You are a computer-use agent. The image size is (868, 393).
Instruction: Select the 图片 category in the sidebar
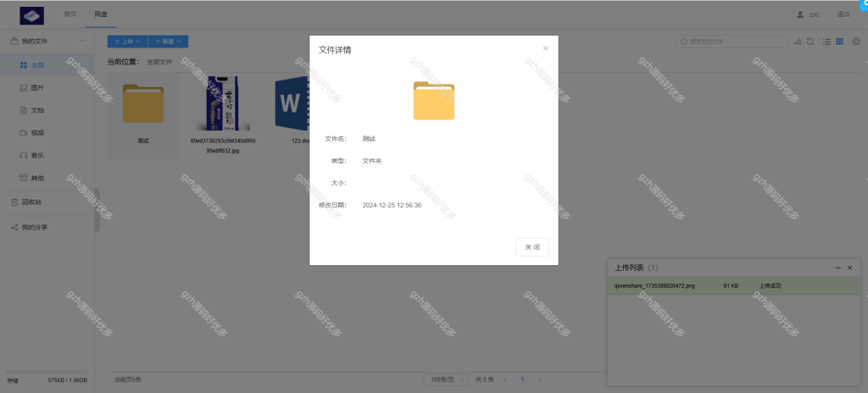(x=47, y=87)
